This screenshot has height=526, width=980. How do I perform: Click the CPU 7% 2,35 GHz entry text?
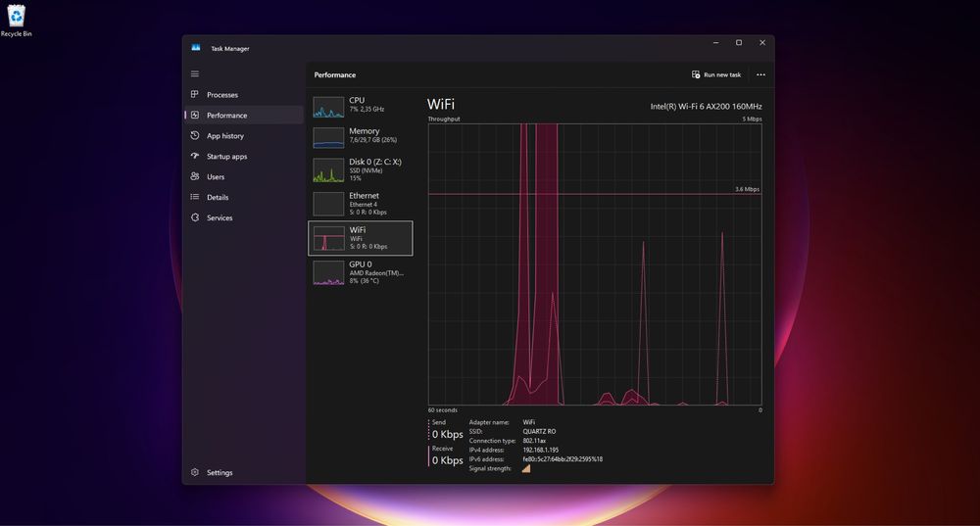pyautogui.click(x=367, y=105)
